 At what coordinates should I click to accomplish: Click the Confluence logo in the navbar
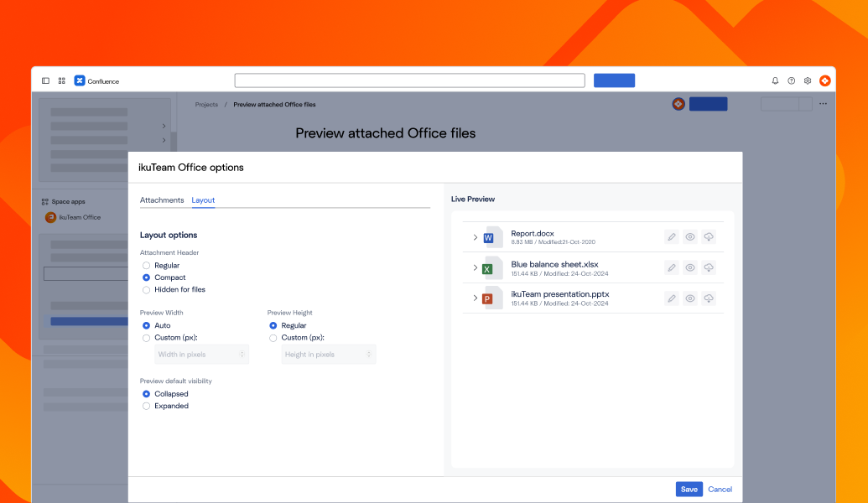coord(80,80)
